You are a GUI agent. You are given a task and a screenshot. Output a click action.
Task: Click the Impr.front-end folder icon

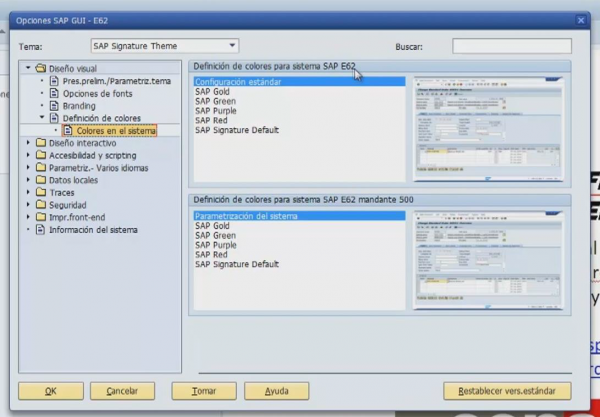pos(41,217)
